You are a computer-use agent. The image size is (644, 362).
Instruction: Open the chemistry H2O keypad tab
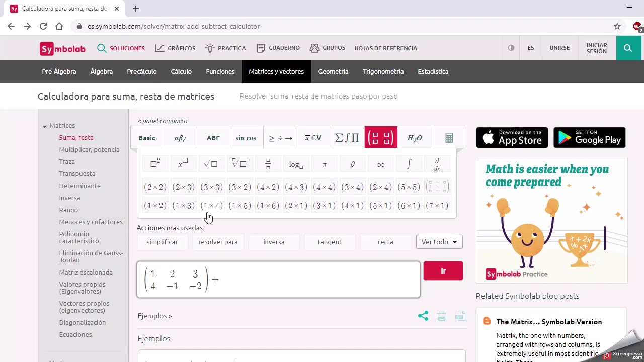coord(415,138)
